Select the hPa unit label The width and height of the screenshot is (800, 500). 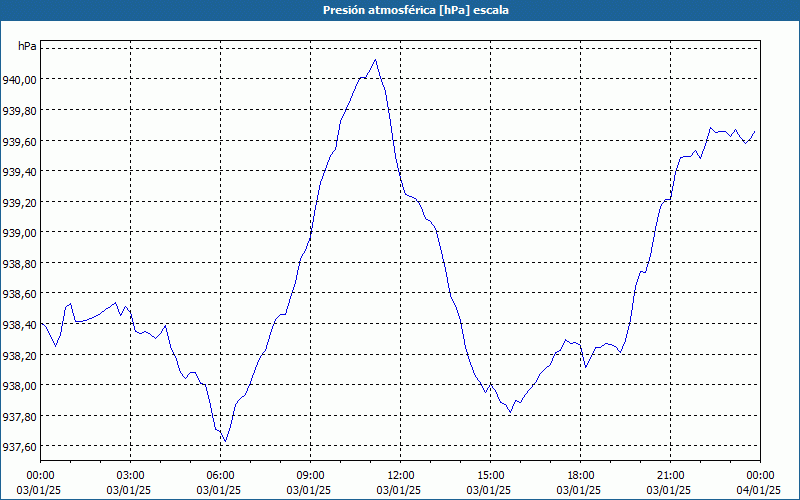point(27,46)
